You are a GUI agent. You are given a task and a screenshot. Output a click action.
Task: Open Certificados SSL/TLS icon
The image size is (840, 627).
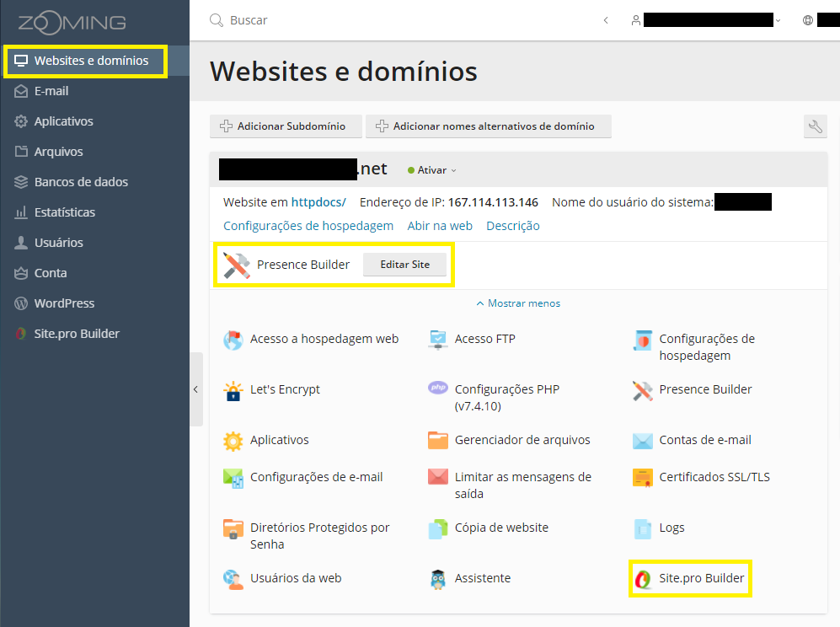point(643,478)
